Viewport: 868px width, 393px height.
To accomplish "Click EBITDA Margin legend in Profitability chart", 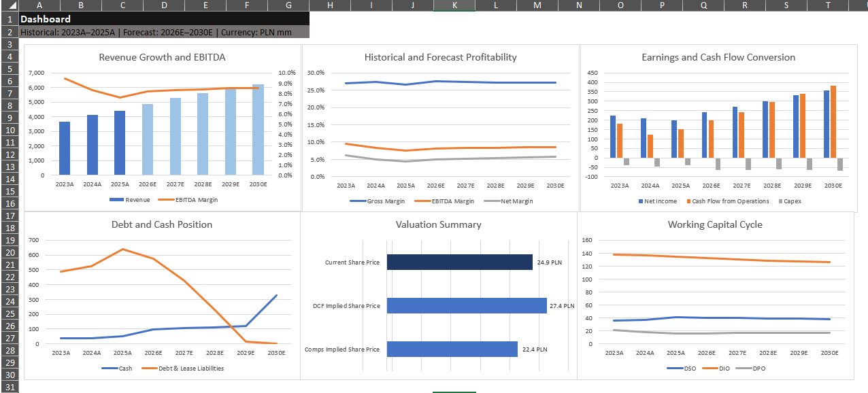I will 443,201.
